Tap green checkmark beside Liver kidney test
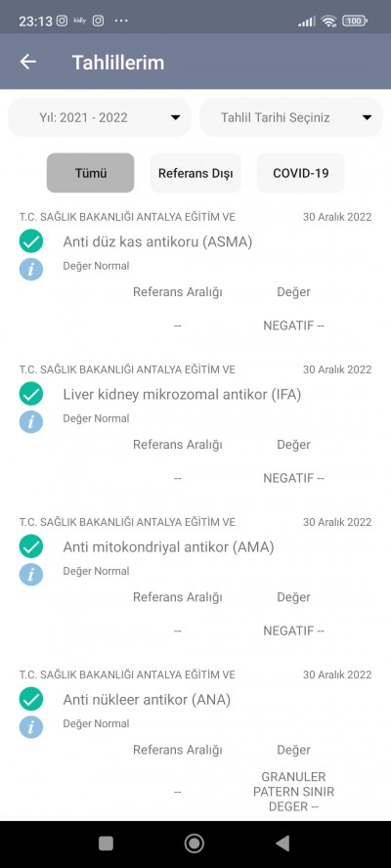Screen dimensions: 391x868 (31, 394)
